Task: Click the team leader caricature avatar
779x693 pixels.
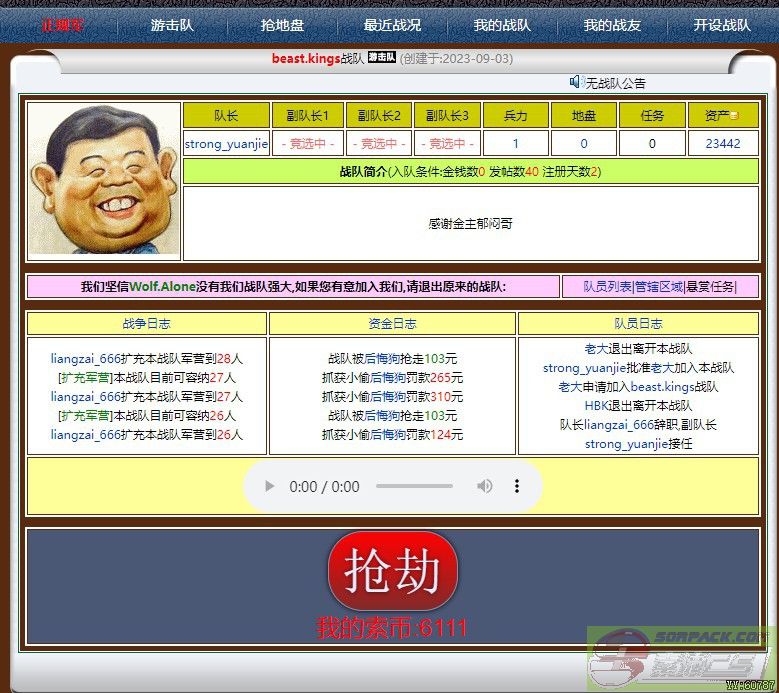Action: 104,179
